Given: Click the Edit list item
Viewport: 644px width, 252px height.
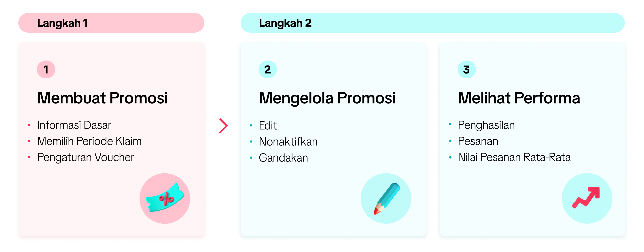Looking at the screenshot, I should [x=268, y=126].
